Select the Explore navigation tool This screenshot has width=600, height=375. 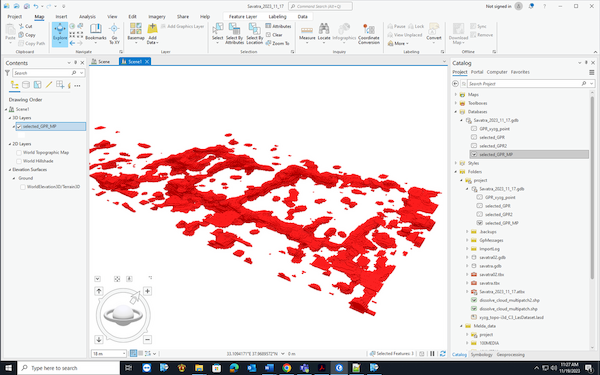pos(60,34)
